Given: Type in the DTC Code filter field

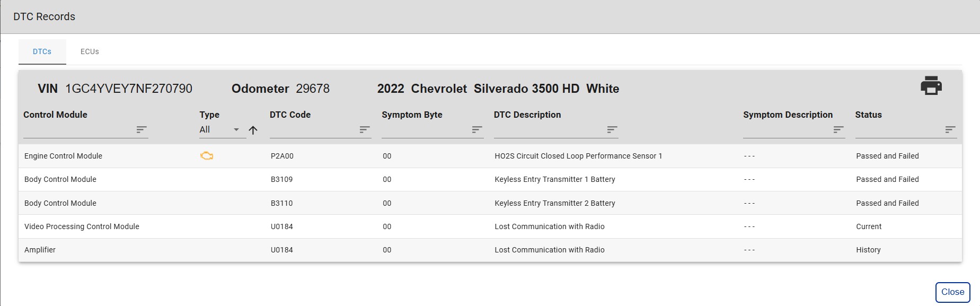Looking at the screenshot, I should (313, 130).
